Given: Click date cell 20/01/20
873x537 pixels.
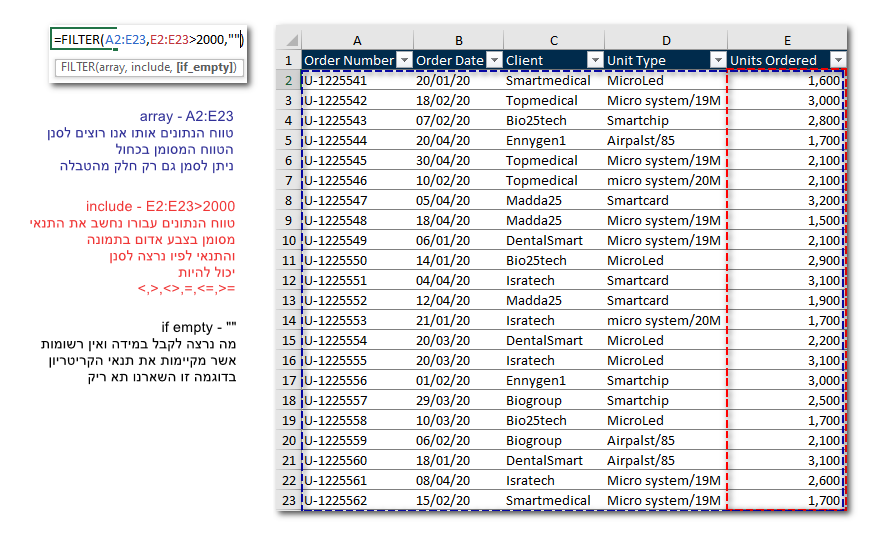Looking at the screenshot, I should pyautogui.click(x=458, y=81).
